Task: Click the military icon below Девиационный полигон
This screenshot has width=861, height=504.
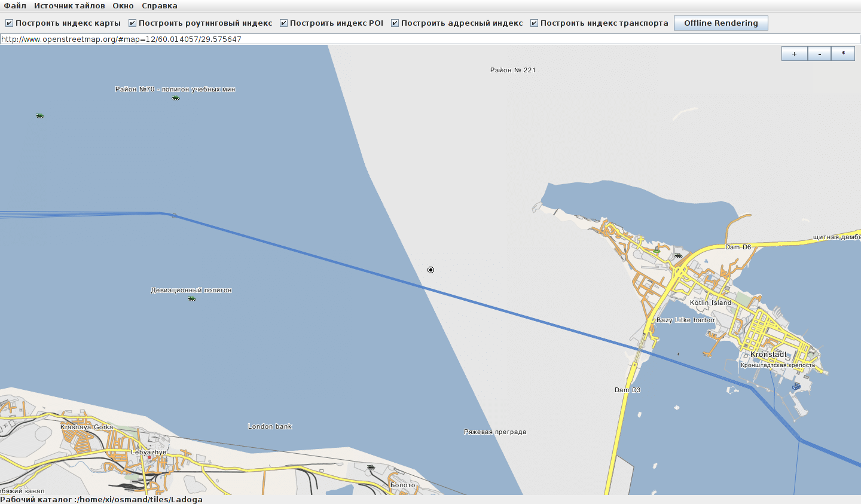Action: point(191,298)
